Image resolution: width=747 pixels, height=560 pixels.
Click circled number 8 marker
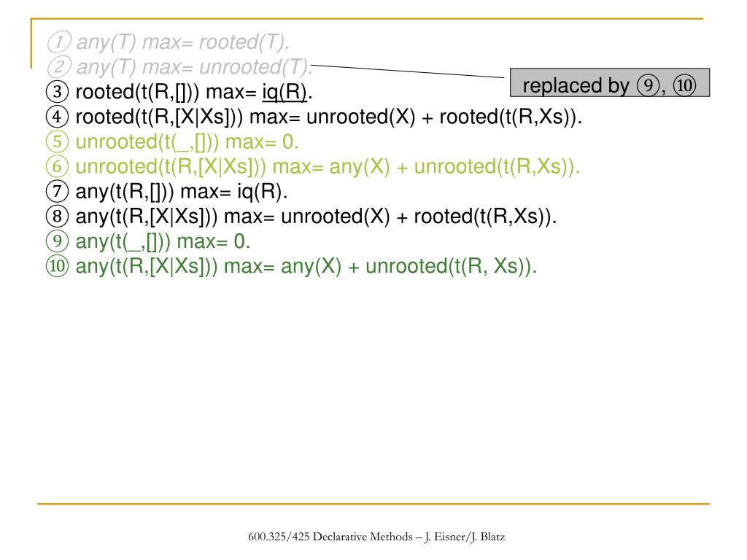coord(57,216)
